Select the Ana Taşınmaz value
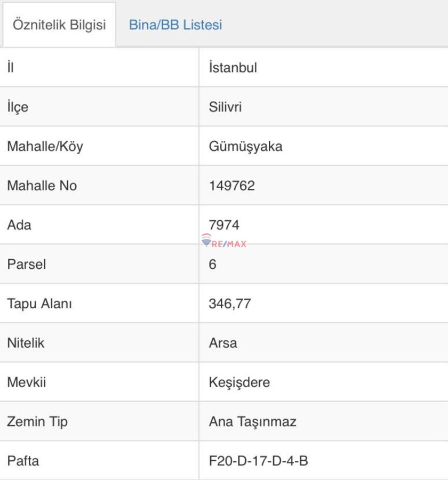Viewport: 448px width, 480px height. [253, 421]
